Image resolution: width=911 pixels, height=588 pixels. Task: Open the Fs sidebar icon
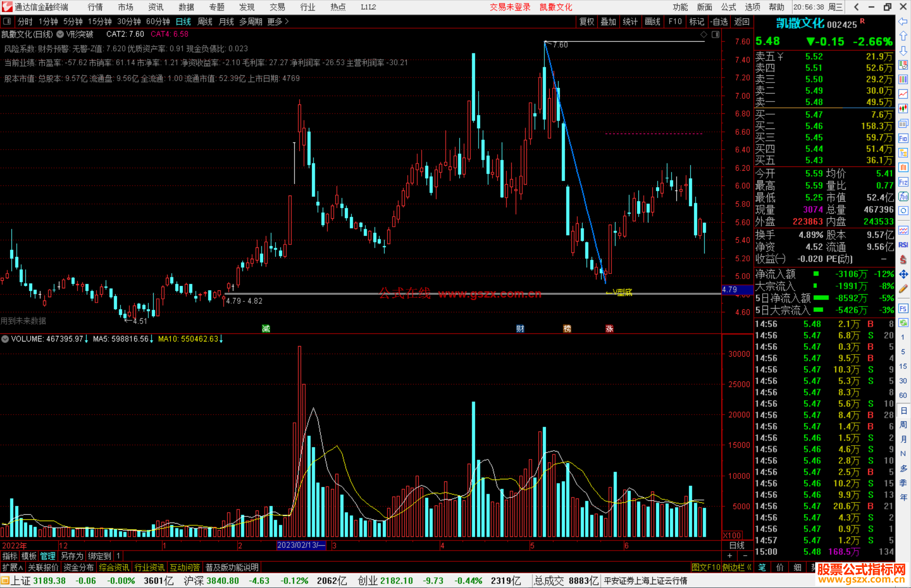click(903, 309)
